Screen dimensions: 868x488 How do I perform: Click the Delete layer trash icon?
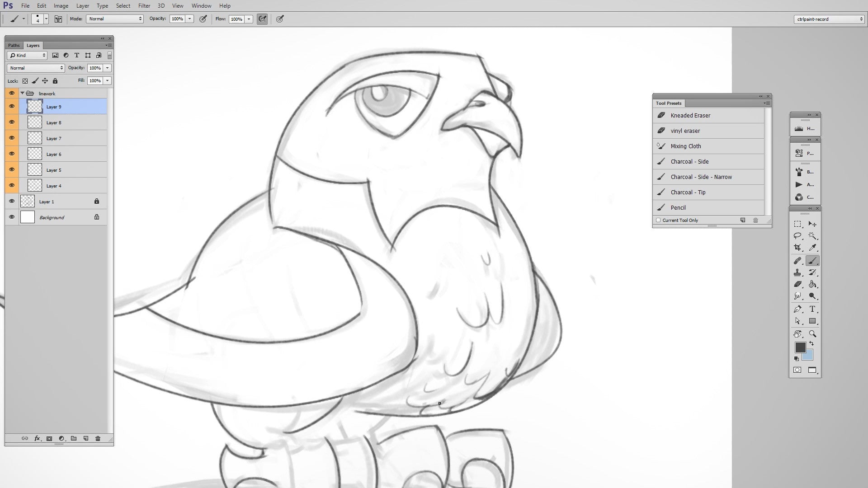[x=98, y=438]
